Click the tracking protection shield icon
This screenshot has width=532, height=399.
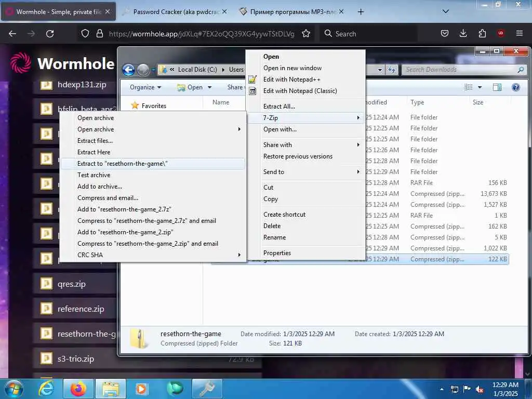pos(85,34)
